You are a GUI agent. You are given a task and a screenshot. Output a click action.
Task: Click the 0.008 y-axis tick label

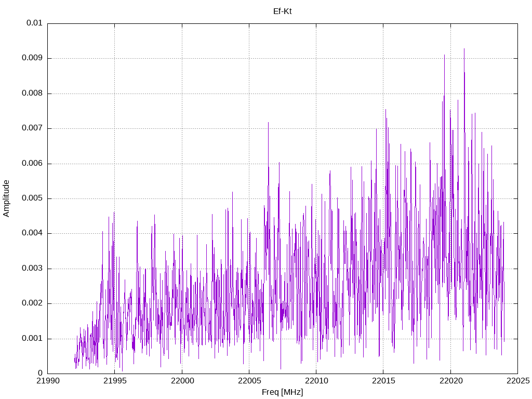32,94
